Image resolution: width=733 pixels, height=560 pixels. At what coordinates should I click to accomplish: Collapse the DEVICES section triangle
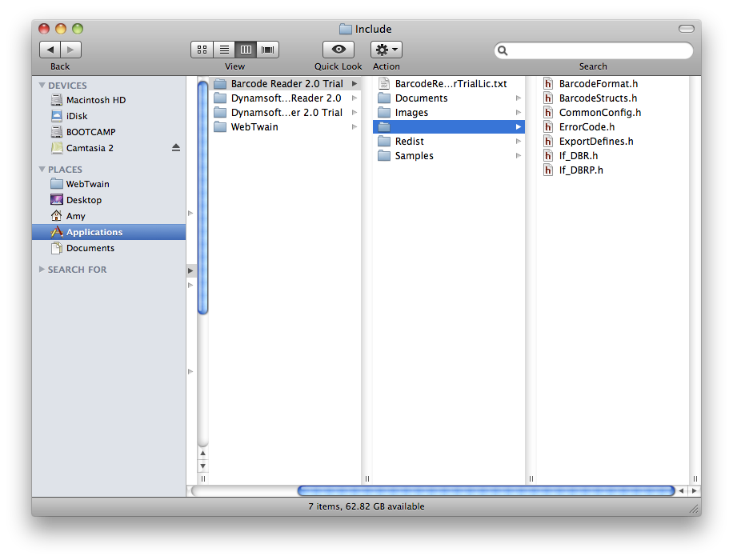click(x=42, y=86)
